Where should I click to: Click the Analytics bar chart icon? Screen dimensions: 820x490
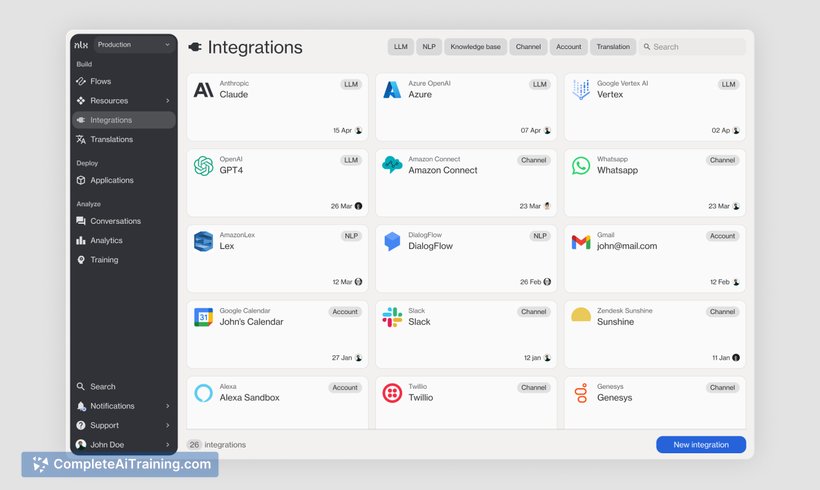[x=81, y=240]
